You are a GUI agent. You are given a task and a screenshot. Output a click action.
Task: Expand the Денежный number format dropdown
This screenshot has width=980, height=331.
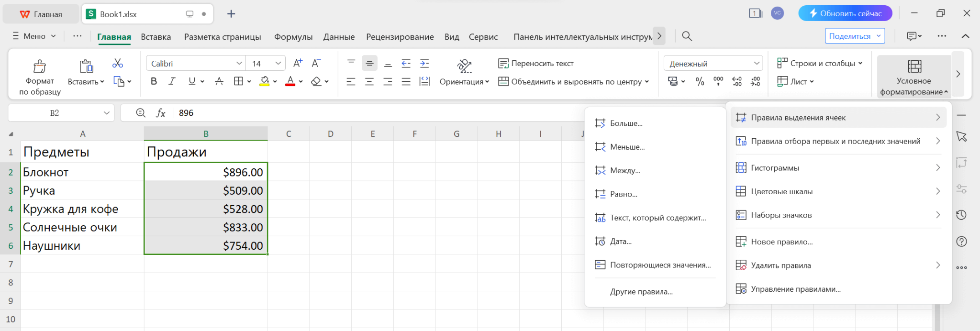coord(757,63)
